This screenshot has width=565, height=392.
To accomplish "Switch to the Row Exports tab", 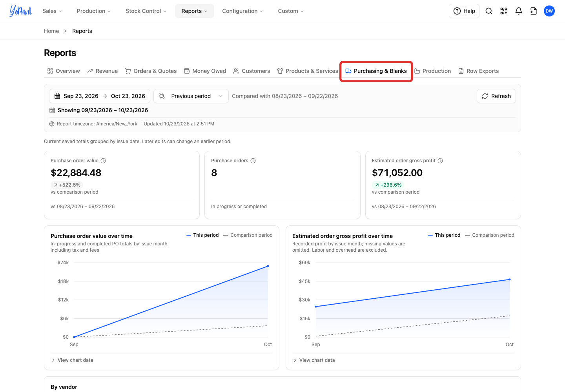I will pos(479,71).
